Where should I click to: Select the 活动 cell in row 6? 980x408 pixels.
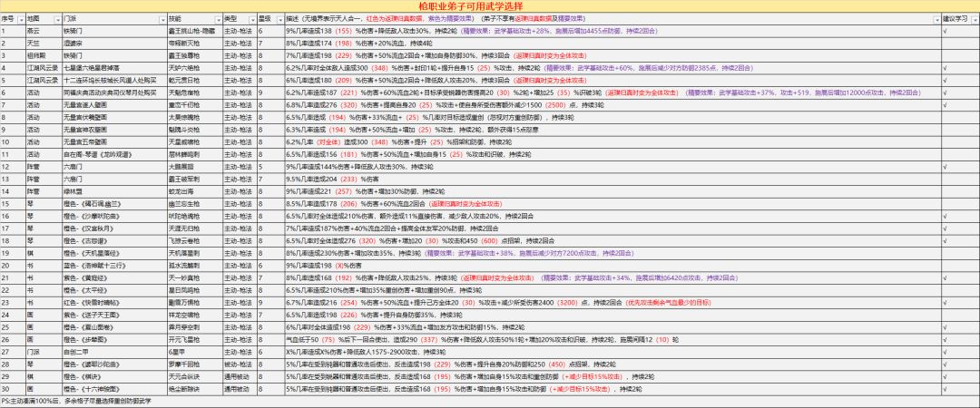point(44,92)
